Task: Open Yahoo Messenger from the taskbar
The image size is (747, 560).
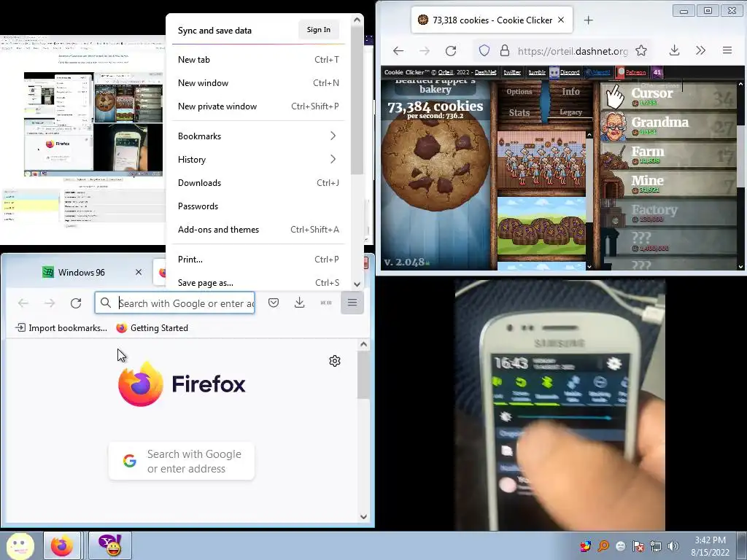Action: tap(109, 545)
